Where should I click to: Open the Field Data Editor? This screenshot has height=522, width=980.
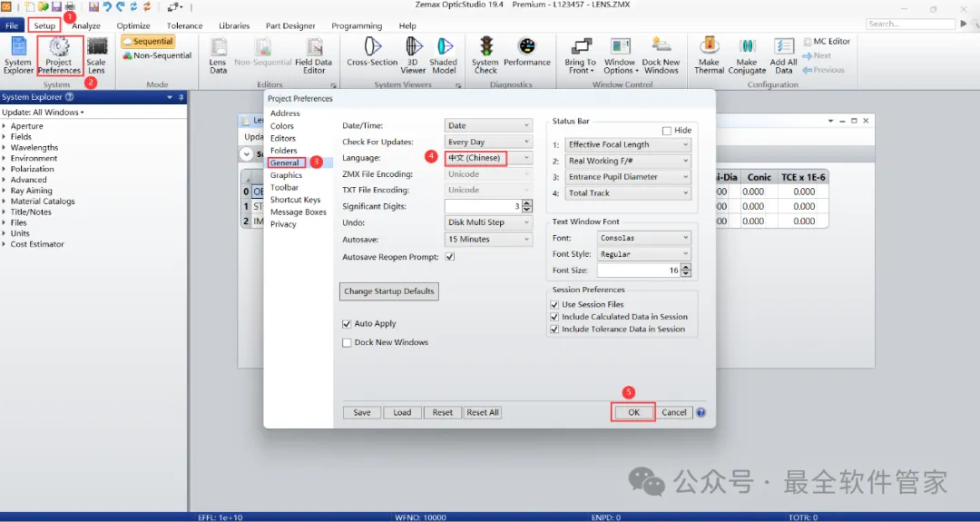tap(314, 55)
